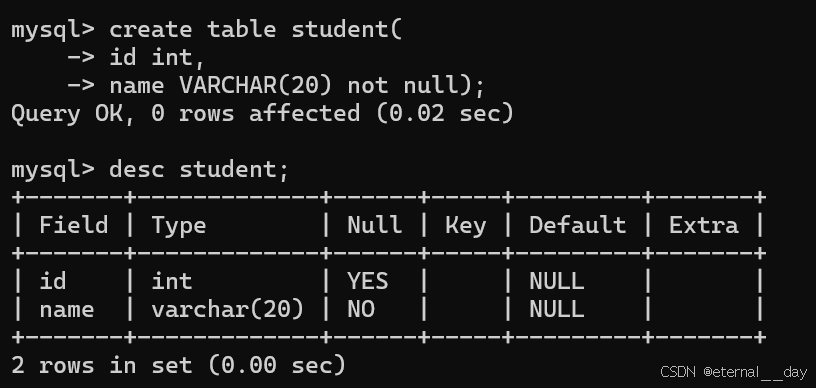The height and width of the screenshot is (388, 816).
Task: Click the Field column header
Action: [x=74, y=226]
